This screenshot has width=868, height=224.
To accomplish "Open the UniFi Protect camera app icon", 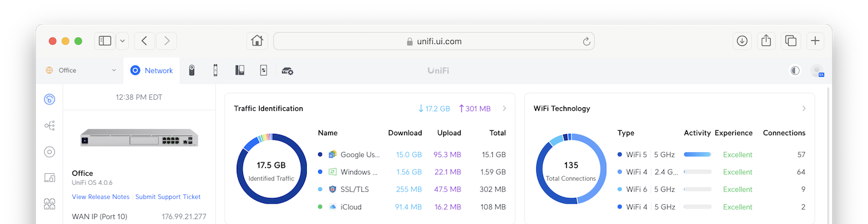I will (x=192, y=71).
